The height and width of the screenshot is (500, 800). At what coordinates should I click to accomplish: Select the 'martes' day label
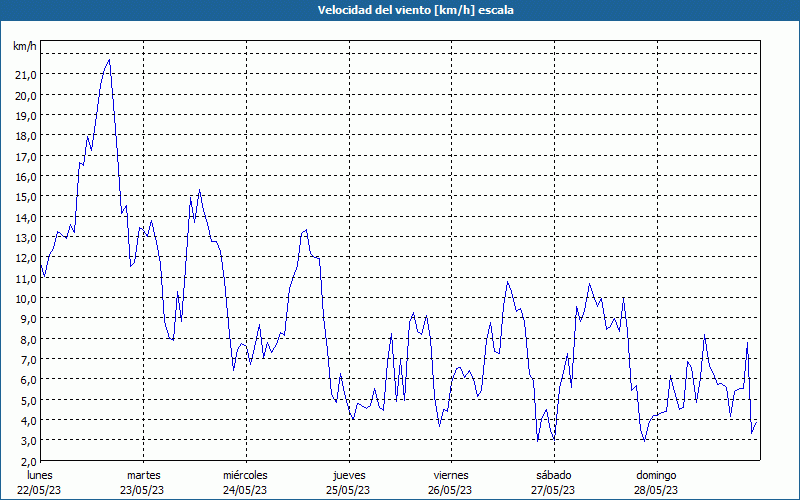coord(143,476)
